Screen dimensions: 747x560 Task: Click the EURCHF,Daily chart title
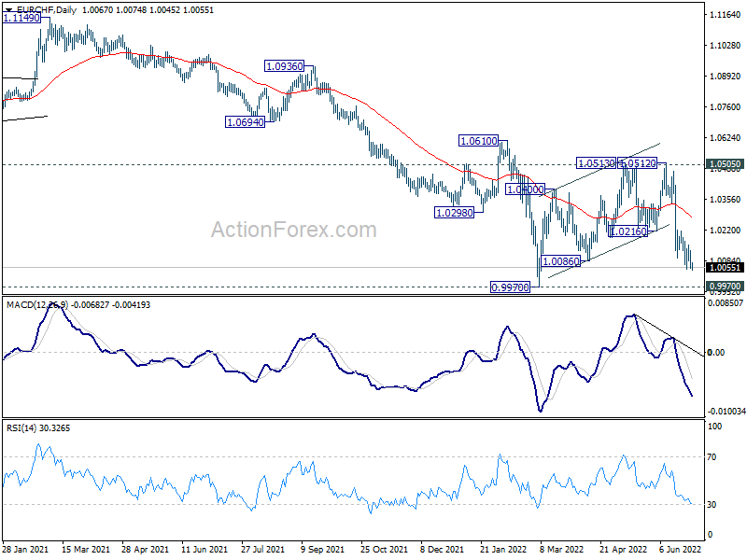pyautogui.click(x=47, y=9)
